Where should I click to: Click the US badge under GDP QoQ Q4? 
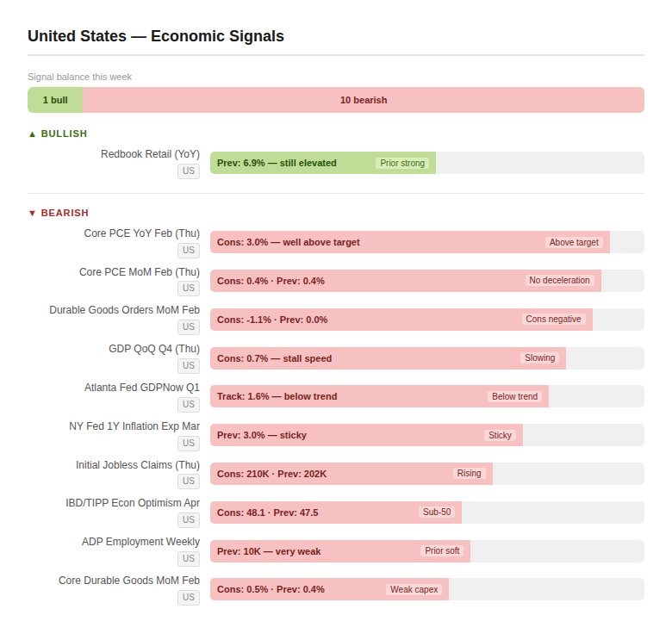pyautogui.click(x=189, y=365)
